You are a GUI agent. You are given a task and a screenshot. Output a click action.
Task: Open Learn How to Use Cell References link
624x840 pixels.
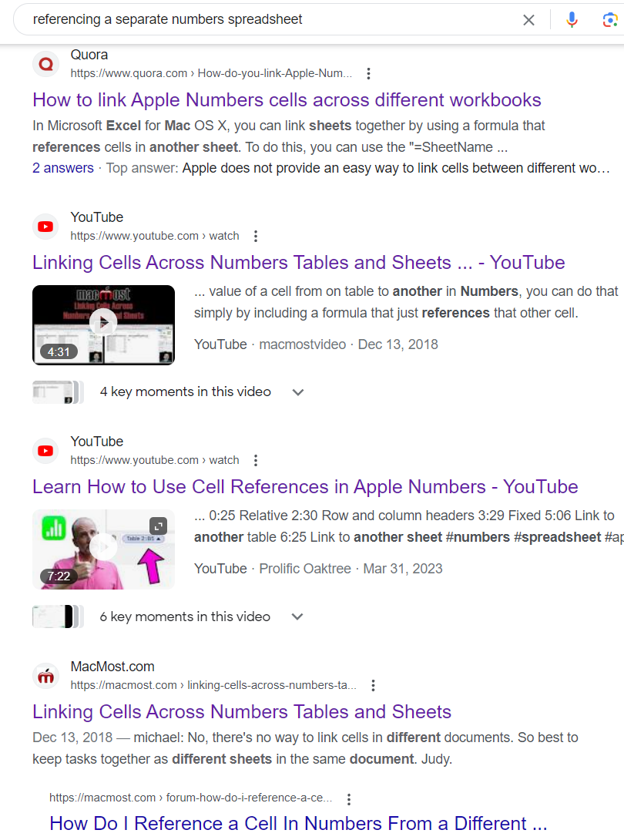305,487
